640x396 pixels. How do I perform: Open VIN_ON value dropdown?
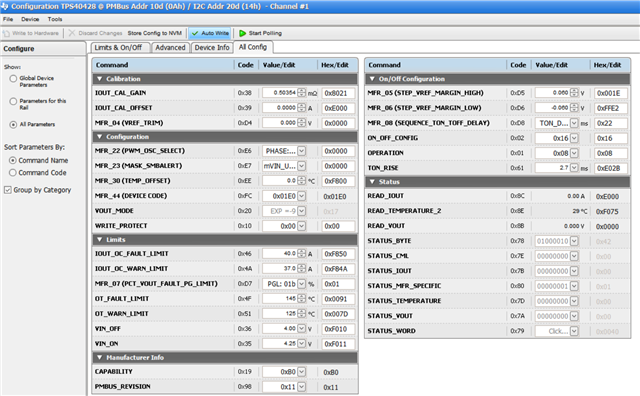(301, 344)
